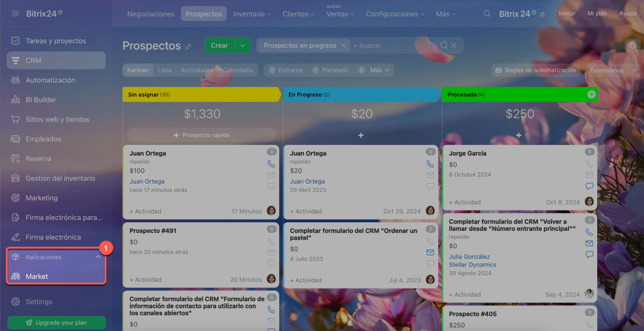This screenshot has height=331, width=644.
Task: Click chat icon on Jorge García card
Action: coord(589,186)
